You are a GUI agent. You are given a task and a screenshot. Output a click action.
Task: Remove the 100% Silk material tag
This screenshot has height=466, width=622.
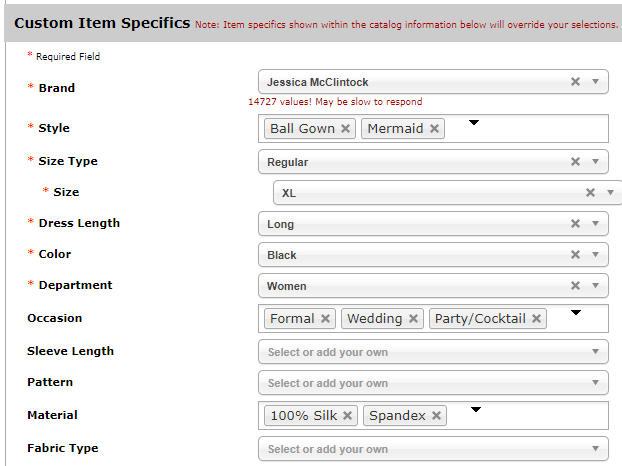(347, 416)
